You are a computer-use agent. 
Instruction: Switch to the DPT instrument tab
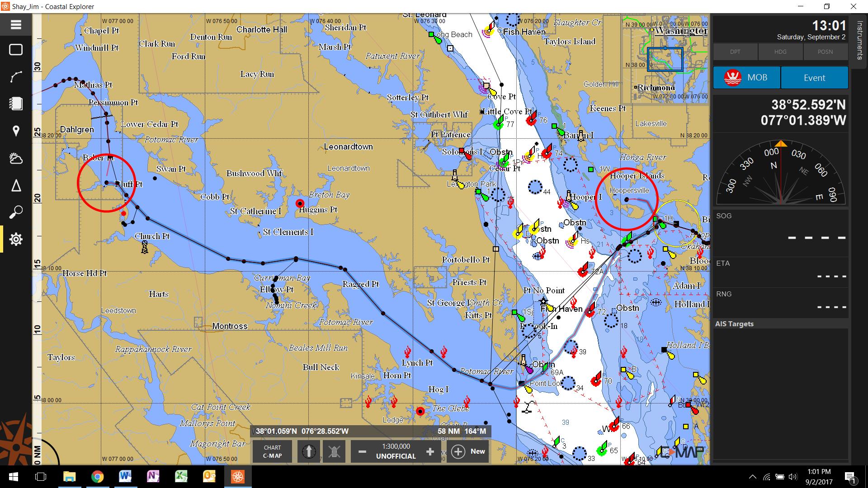click(x=735, y=52)
